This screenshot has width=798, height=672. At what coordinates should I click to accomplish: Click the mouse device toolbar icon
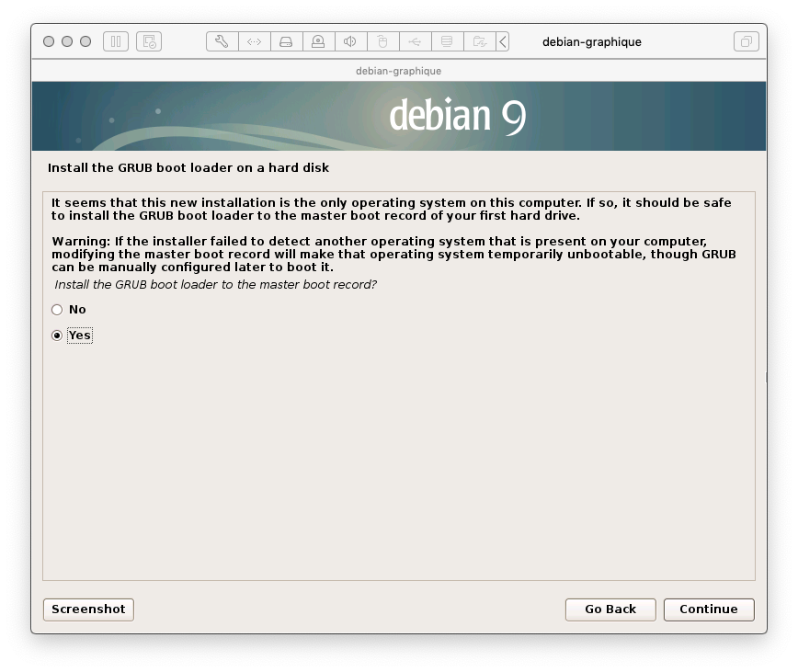382,41
